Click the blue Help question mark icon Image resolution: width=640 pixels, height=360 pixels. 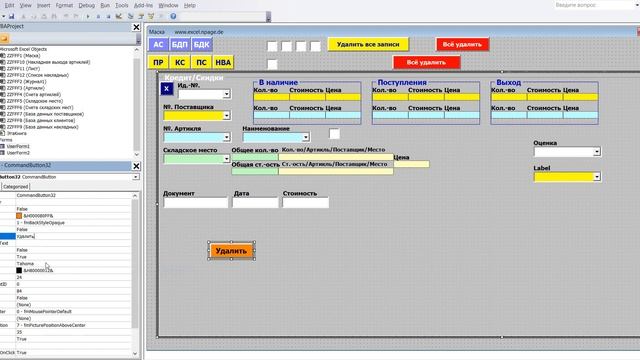coord(173,16)
